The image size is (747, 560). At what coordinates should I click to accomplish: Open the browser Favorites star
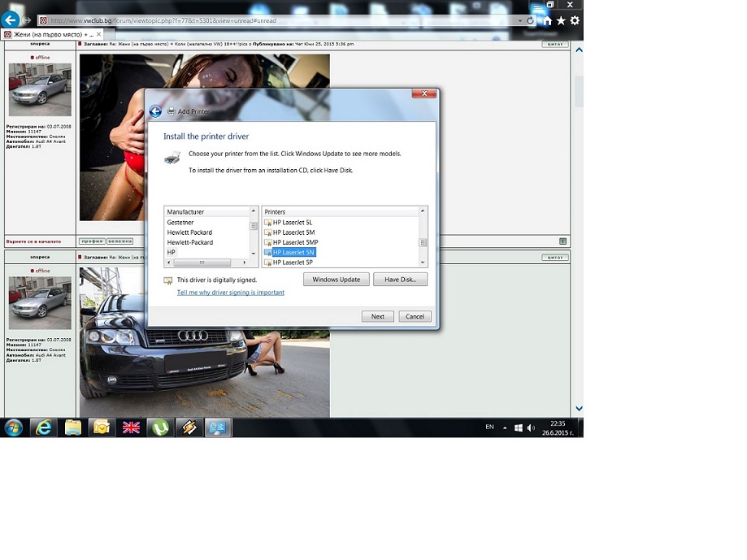561,20
